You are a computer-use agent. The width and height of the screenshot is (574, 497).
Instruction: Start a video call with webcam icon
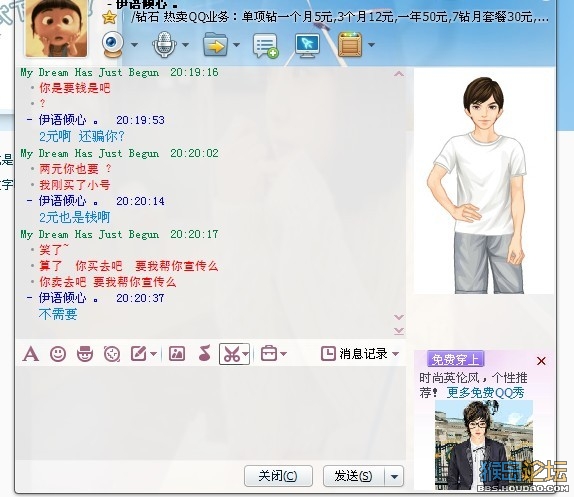[113, 44]
